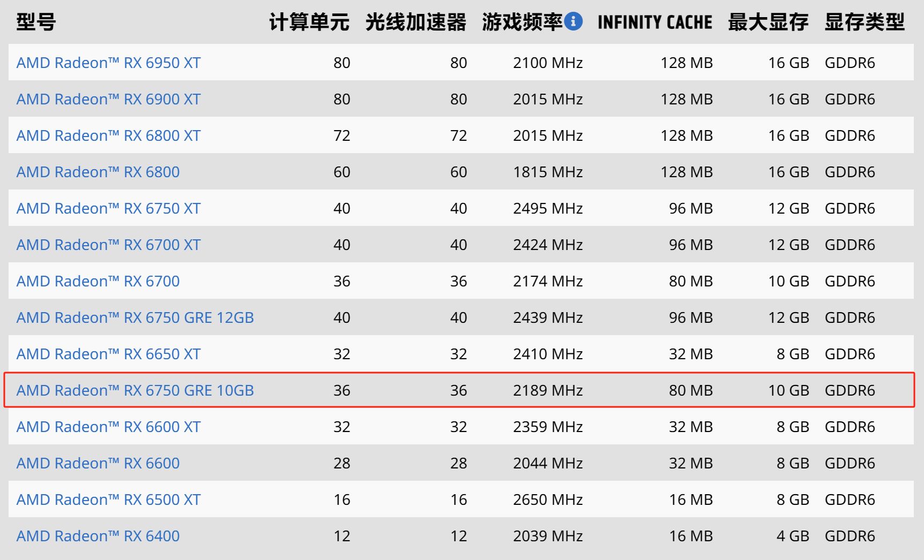Open AMD Radeon RX 6750 GRE 10GB link

[135, 390]
